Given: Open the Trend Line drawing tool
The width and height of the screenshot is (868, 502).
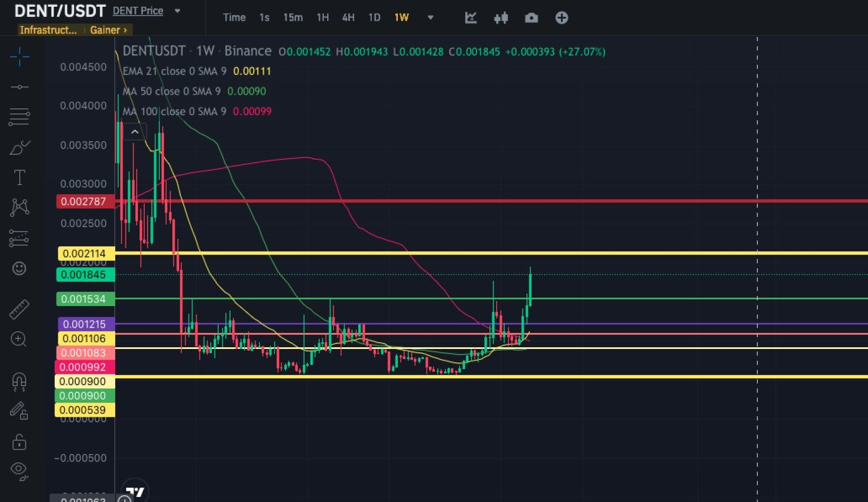Looking at the screenshot, I should [x=19, y=87].
